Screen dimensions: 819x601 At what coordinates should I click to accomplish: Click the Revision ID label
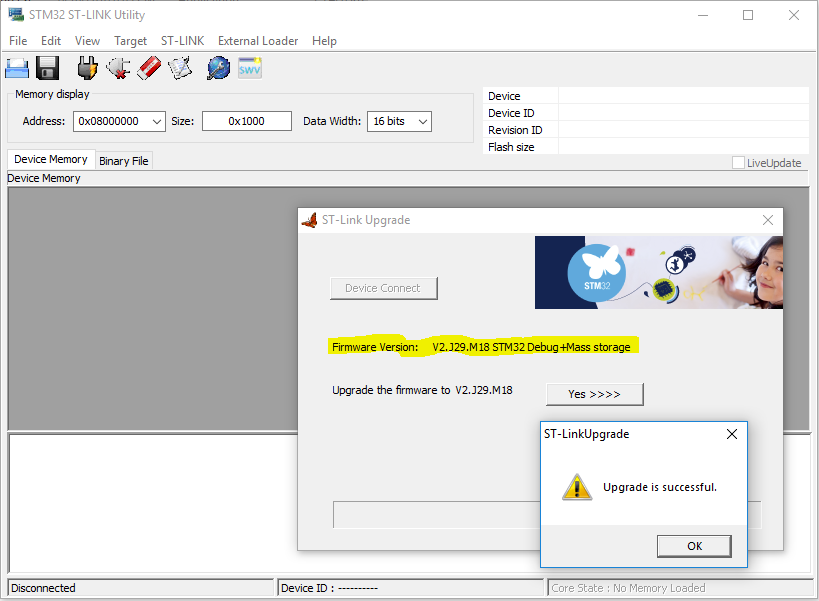pyautogui.click(x=515, y=130)
